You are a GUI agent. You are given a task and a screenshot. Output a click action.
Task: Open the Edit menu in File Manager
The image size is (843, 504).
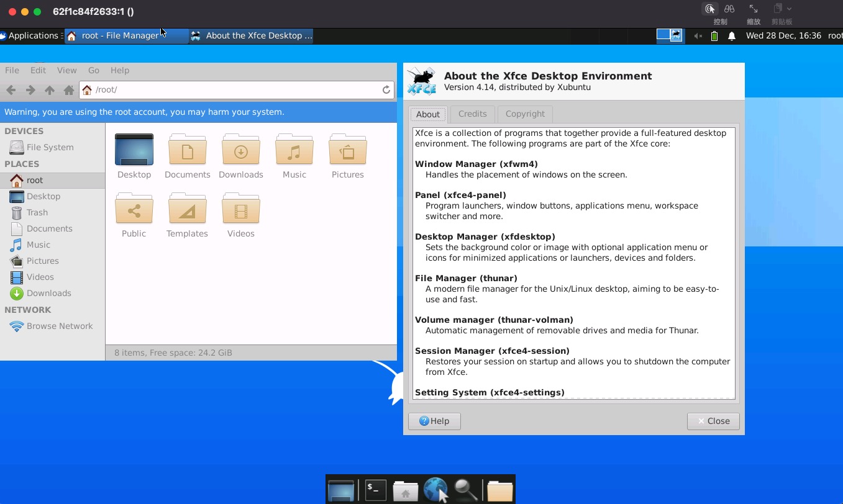[38, 70]
